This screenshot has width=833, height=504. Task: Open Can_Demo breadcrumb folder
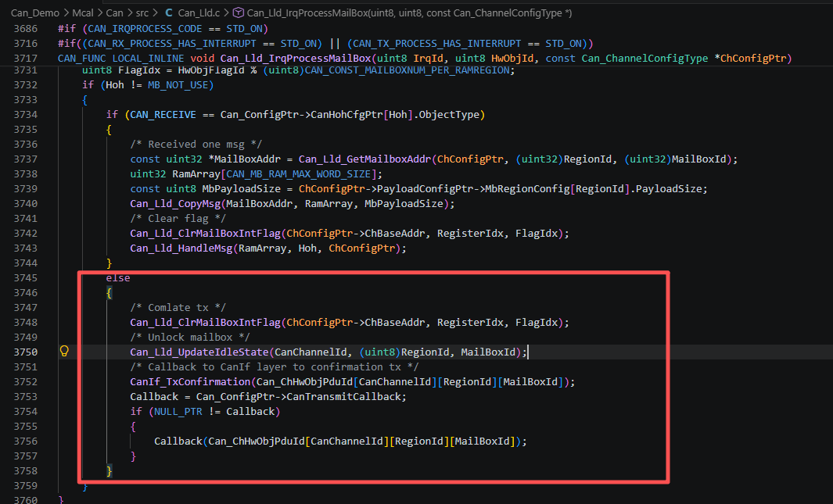click(35, 13)
